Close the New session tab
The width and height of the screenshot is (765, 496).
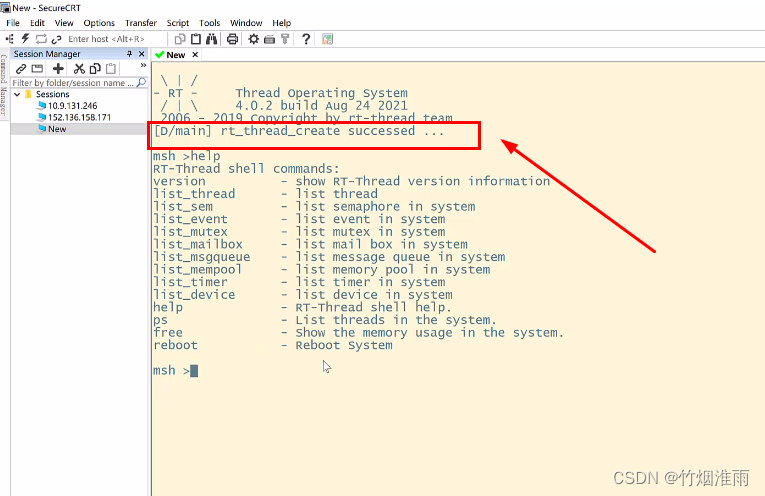195,55
